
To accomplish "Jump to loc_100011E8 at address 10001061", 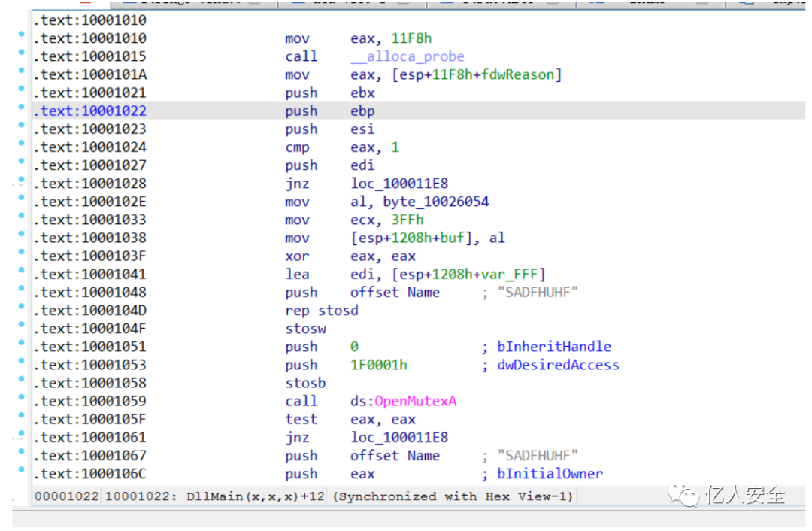I will pyautogui.click(x=399, y=438).
